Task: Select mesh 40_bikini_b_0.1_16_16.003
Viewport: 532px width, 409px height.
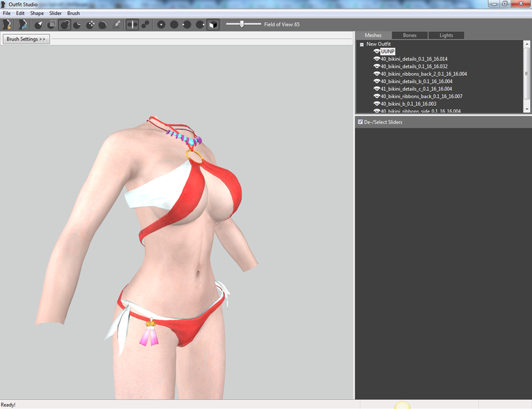Action: click(x=409, y=104)
